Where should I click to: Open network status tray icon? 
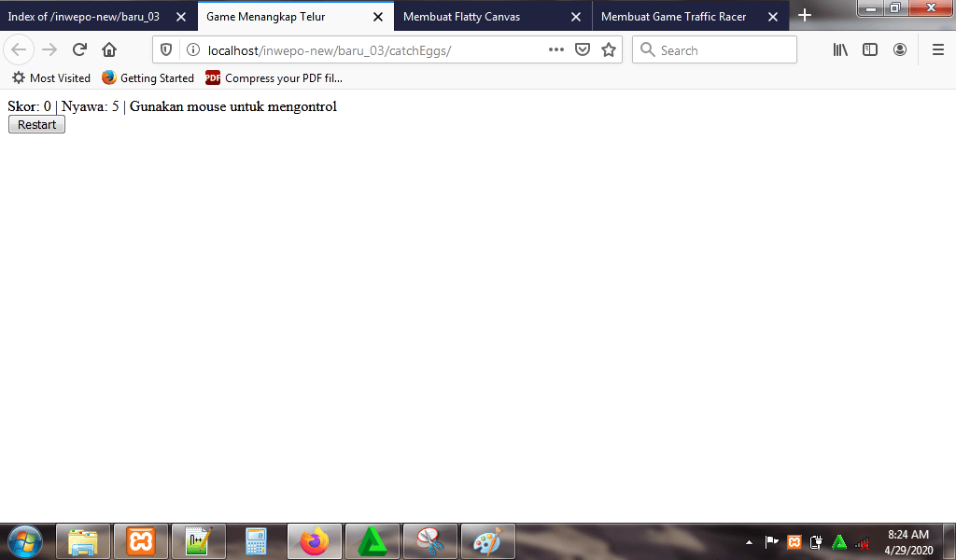pyautogui.click(x=862, y=542)
